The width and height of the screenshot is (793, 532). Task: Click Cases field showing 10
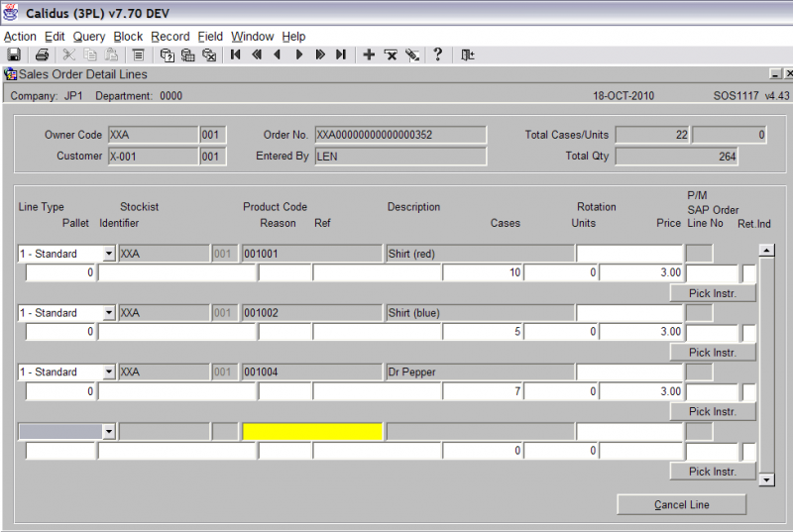(x=483, y=272)
